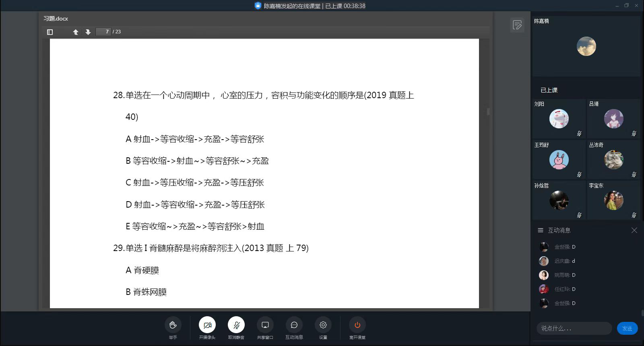Click the document vertical scrollbar handle

click(x=488, y=111)
